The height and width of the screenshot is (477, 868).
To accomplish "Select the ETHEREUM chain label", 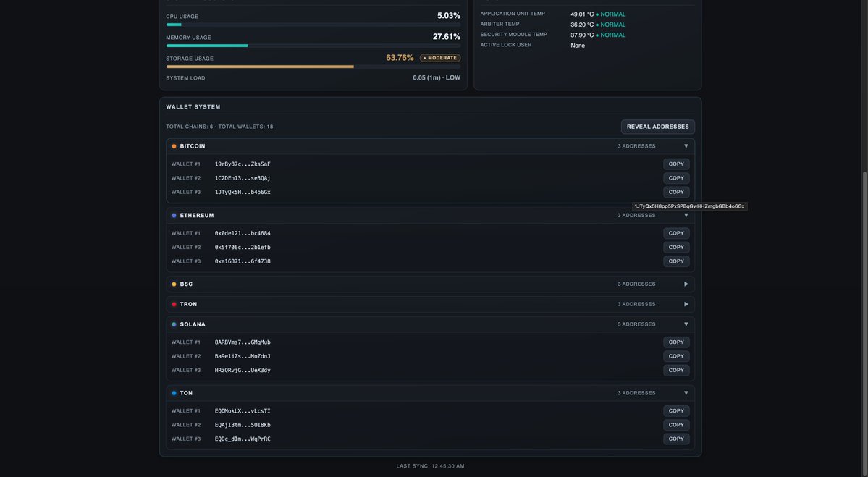I will point(196,215).
